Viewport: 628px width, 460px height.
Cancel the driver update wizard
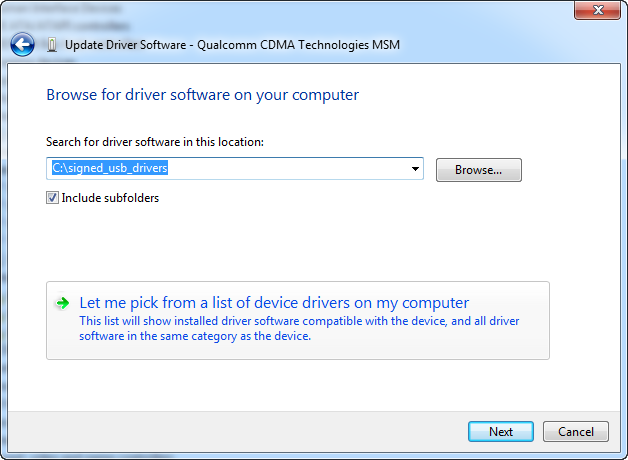(576, 432)
